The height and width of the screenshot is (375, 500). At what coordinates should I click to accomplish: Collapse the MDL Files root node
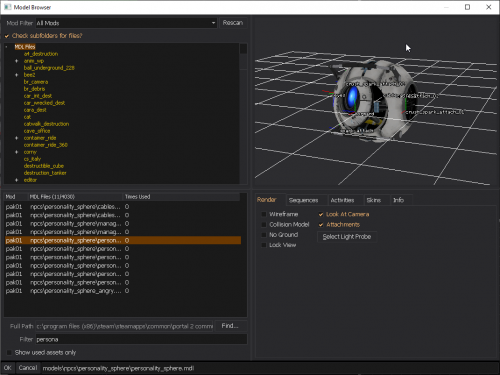click(x=7, y=47)
